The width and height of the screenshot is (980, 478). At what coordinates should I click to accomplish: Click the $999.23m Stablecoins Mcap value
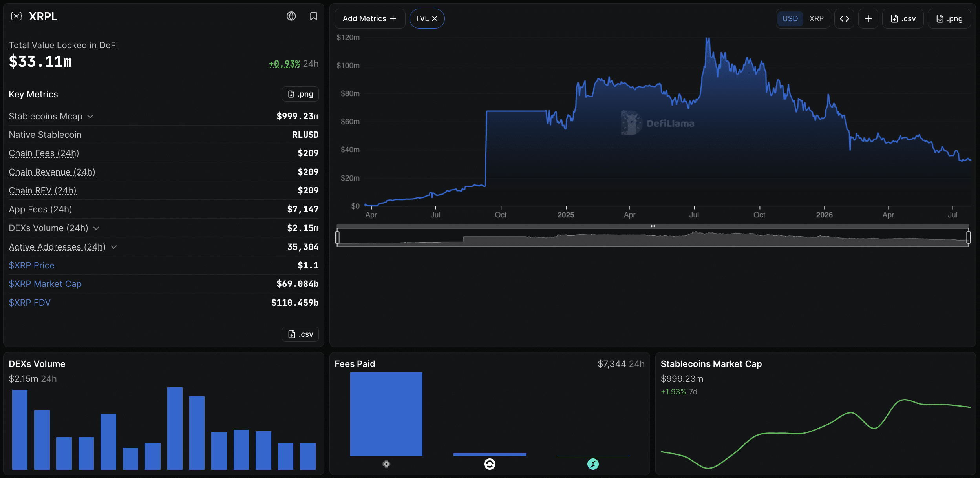[x=298, y=116]
